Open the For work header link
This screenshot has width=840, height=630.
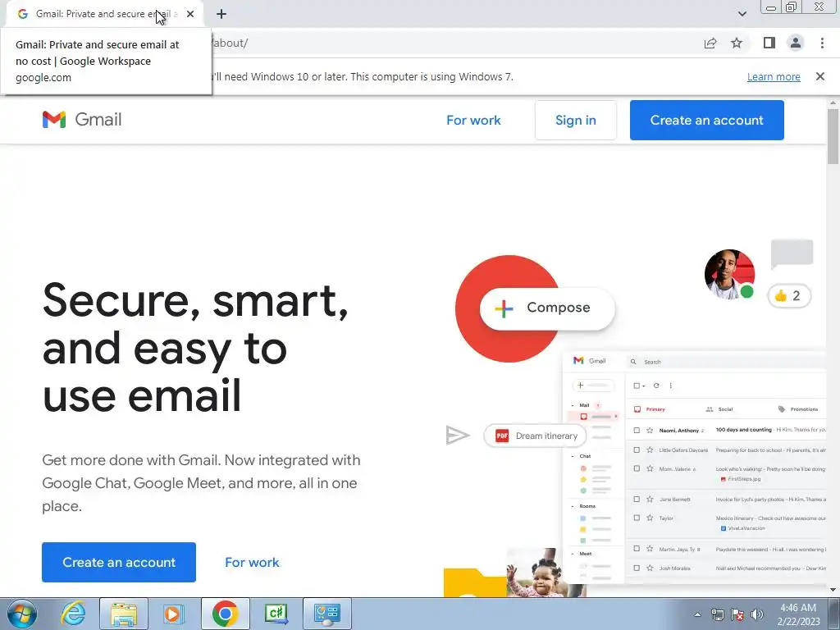(473, 120)
